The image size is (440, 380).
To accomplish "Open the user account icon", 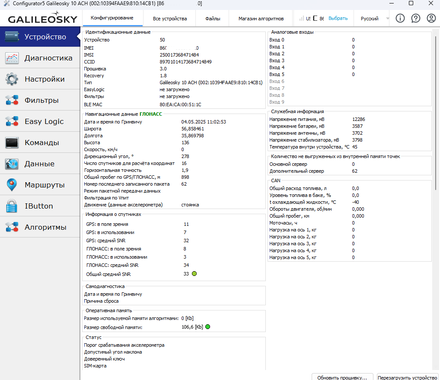I will pyautogui.click(x=431, y=18).
